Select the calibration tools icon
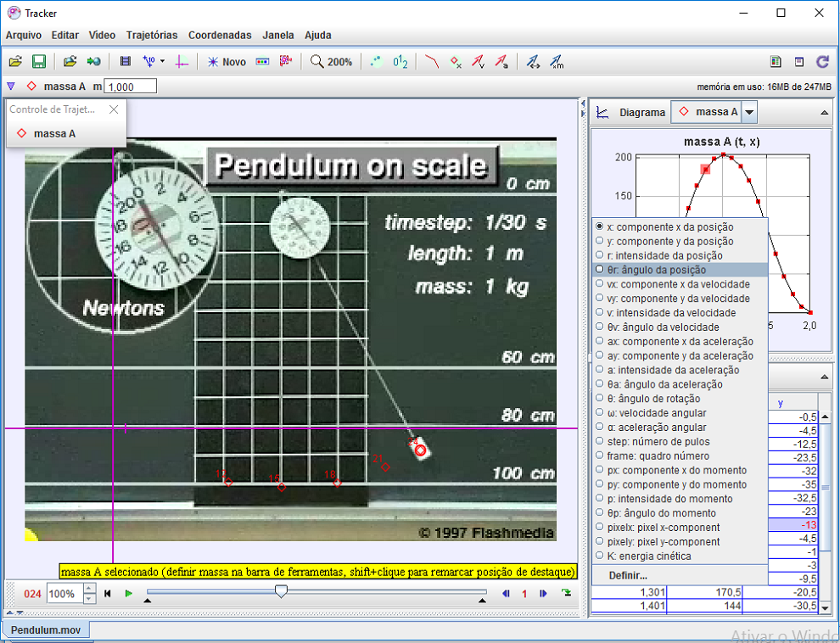 click(x=153, y=62)
